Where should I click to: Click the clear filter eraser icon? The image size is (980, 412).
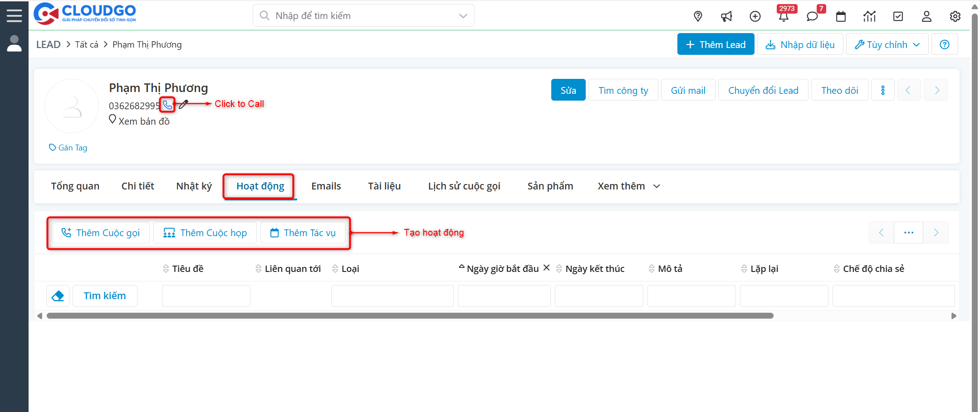pos(58,296)
